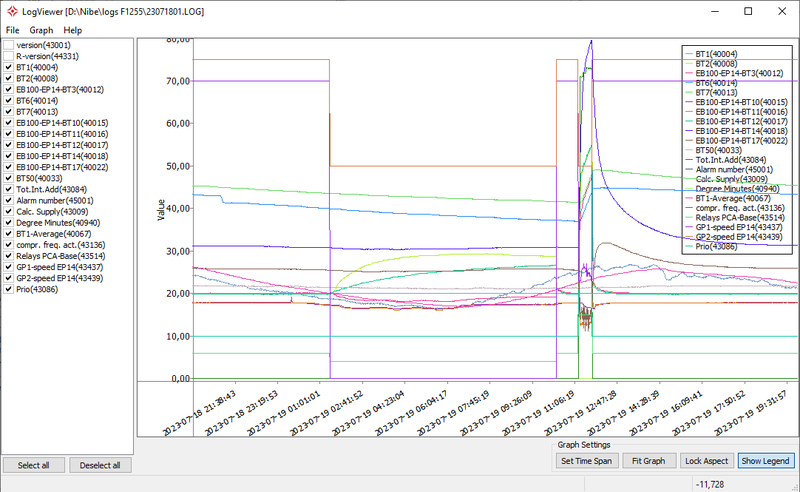The height and width of the screenshot is (492, 800).
Task: Toggle Degree Minutes(40940) checkbox
Action: click(8, 223)
